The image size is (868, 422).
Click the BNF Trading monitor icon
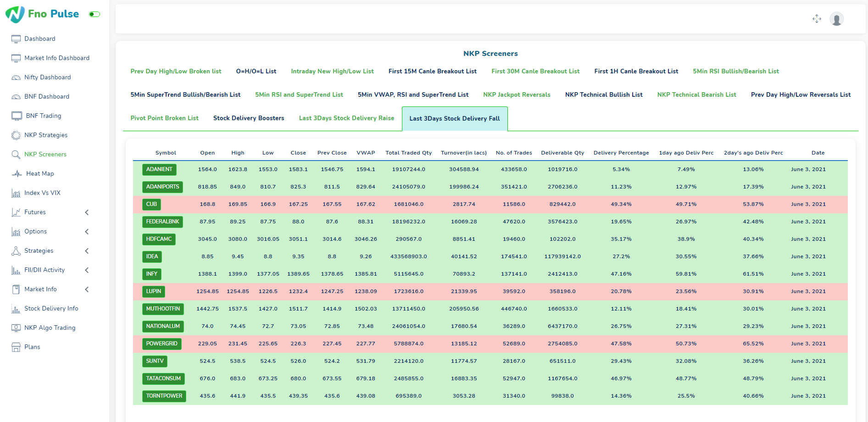pos(17,116)
